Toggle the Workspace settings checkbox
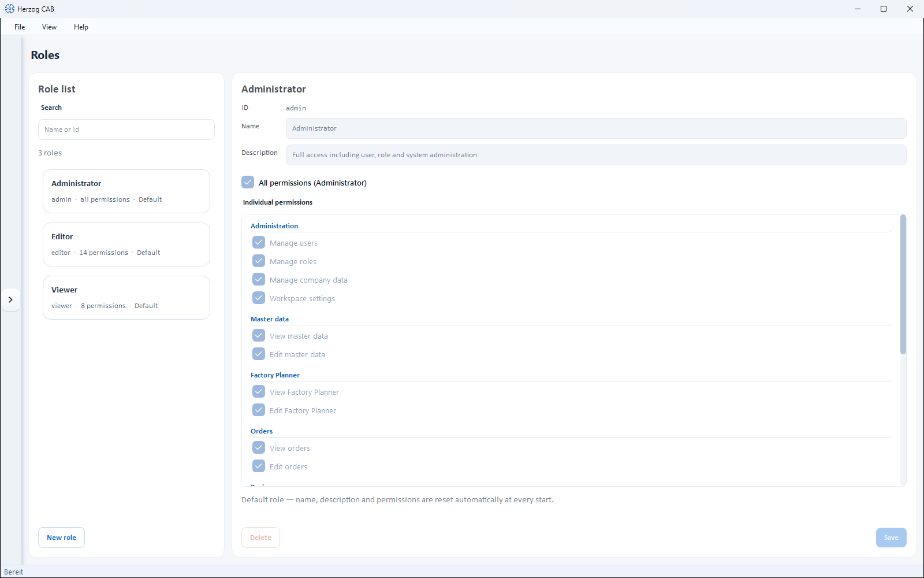 pyautogui.click(x=259, y=298)
